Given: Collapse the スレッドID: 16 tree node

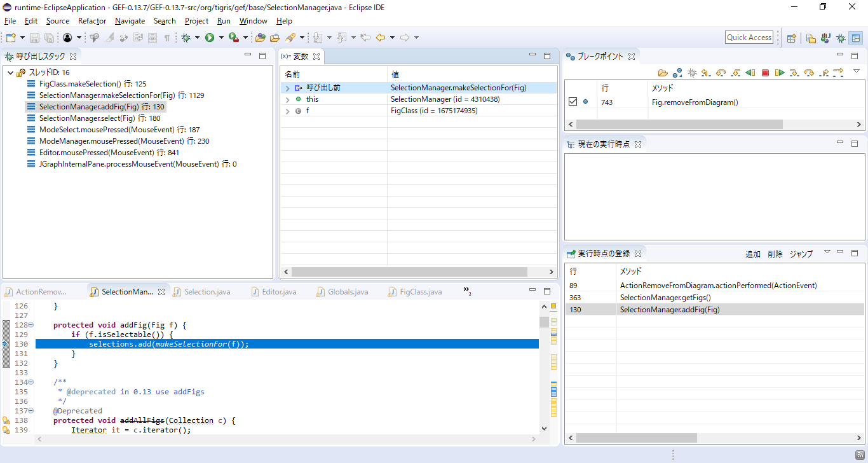Looking at the screenshot, I should pos(10,73).
